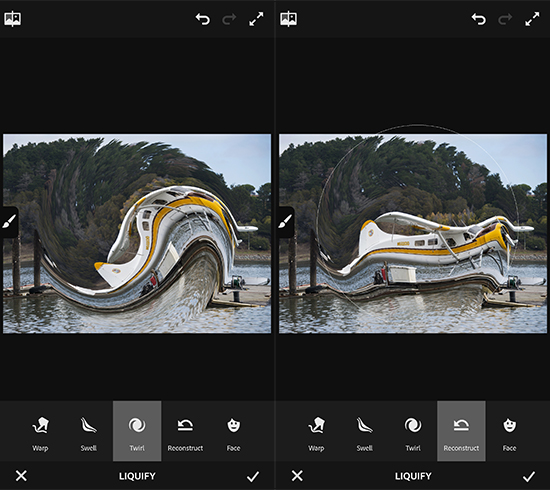Screen dimensions: 550x490
Task: Cancel Liquify with X in left screen
Action: pyautogui.click(x=21, y=476)
